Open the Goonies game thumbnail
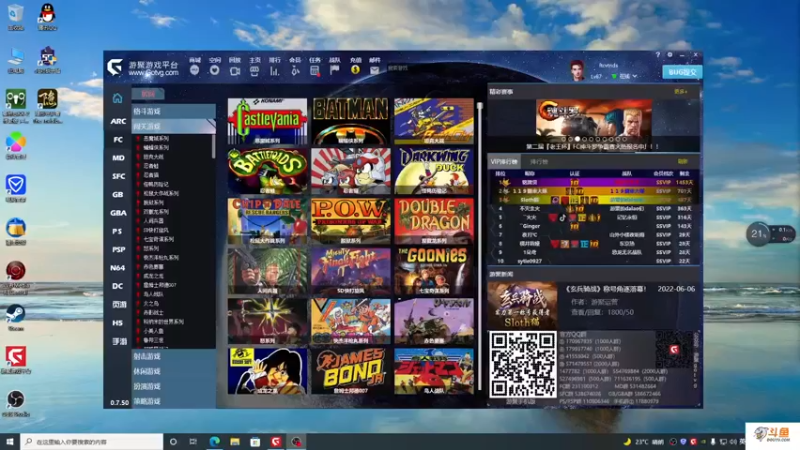Screen dimensions: 800x450 pyautogui.click(x=434, y=271)
